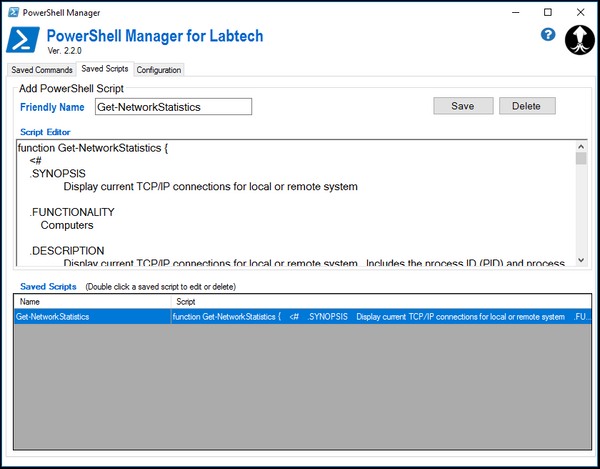Image resolution: width=600 pixels, height=469 pixels.
Task: Select the Saved Scripts tab
Action: coord(105,69)
